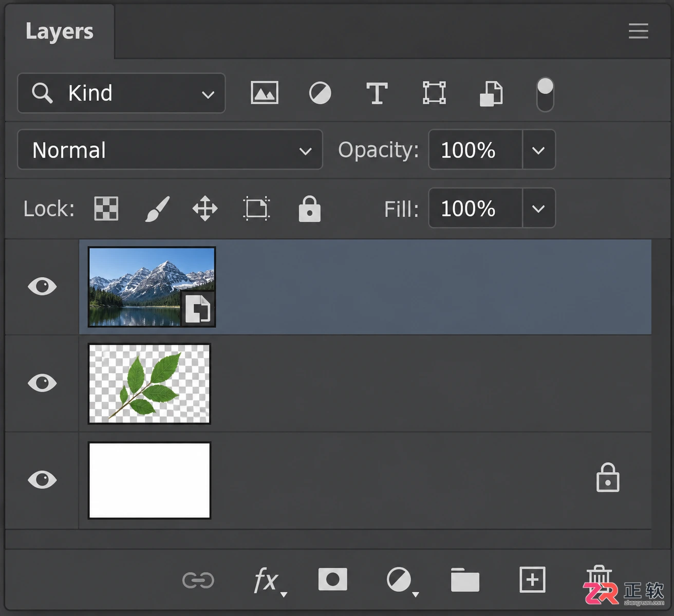Expand the Fill slider arrow
Viewport: 674px width, 616px height.
point(538,209)
